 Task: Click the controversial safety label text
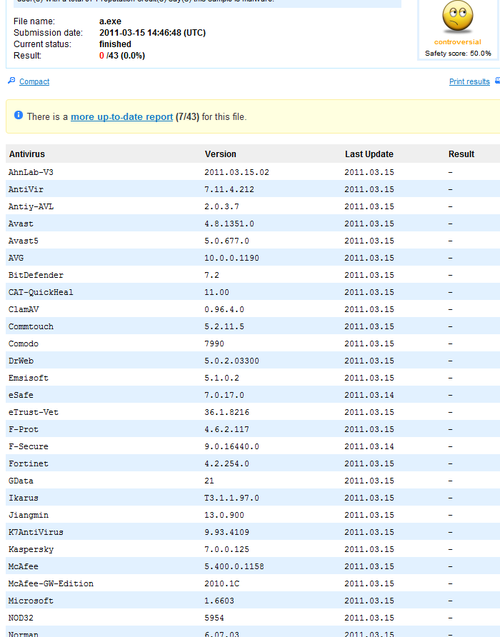457,42
